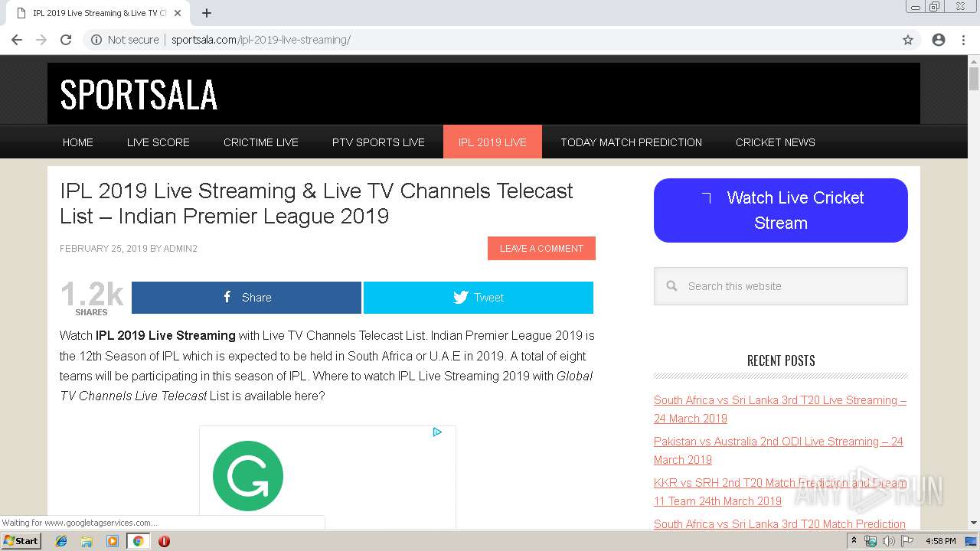The height and width of the screenshot is (551, 980).
Task: Click the browser forward arrow
Action: click(41, 40)
